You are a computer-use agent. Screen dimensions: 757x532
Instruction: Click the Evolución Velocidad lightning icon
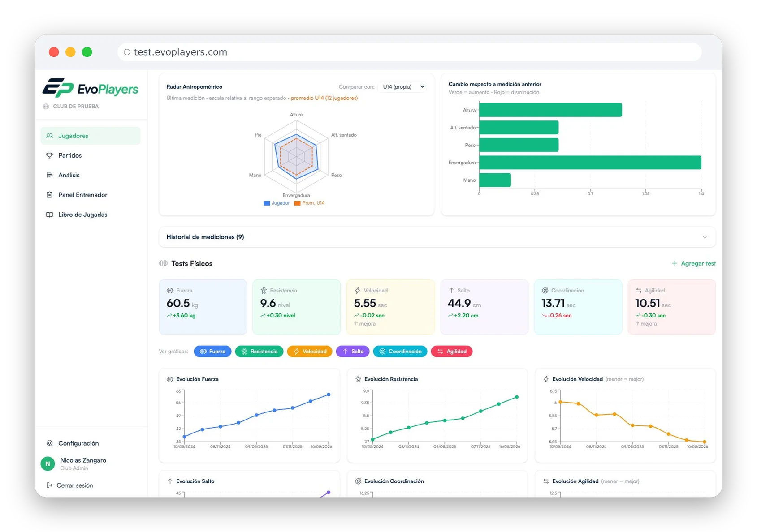click(546, 379)
